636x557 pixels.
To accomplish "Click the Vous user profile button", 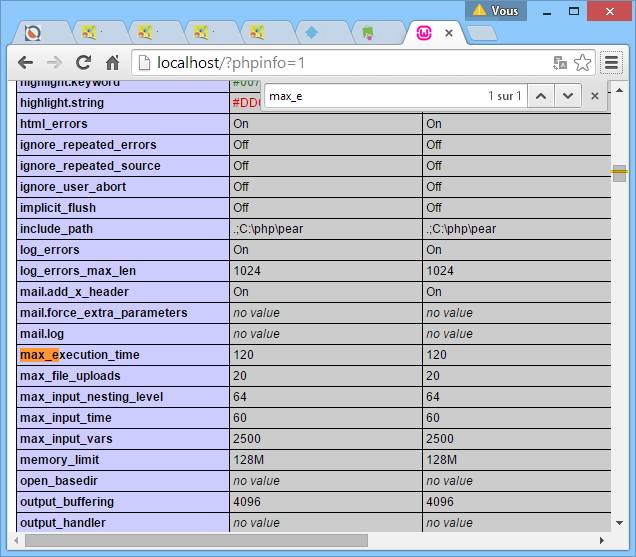I will (x=495, y=10).
